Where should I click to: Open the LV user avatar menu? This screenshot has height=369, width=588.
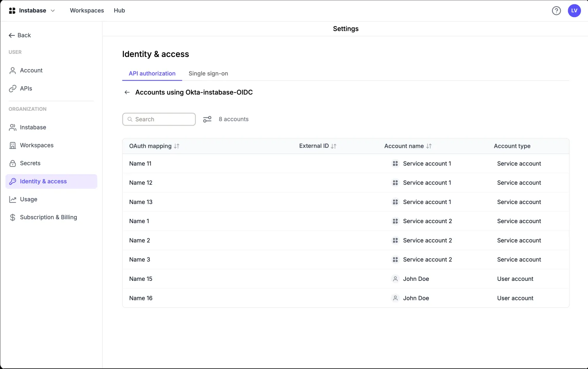tap(574, 11)
